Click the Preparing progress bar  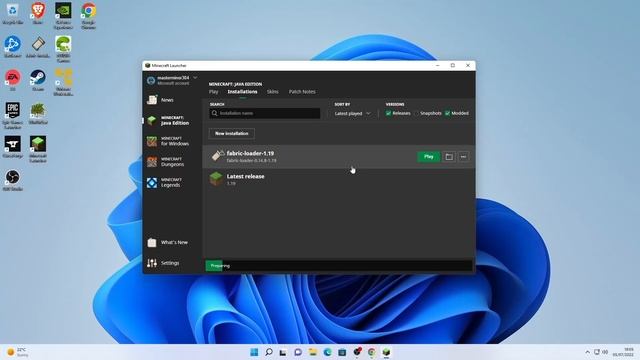click(x=339, y=266)
